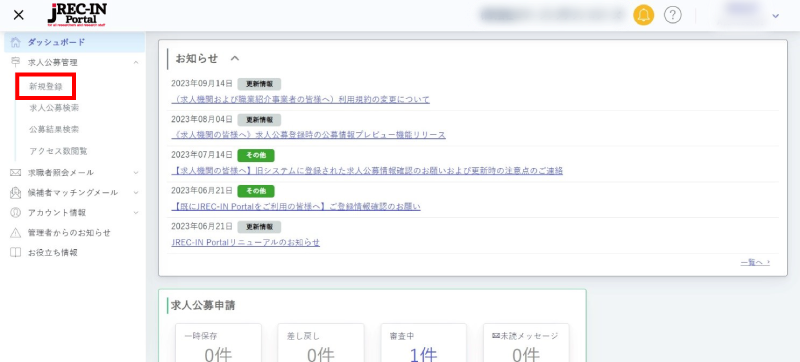Click the アカウント情報 person icon
The height and width of the screenshot is (362, 800).
click(x=16, y=212)
